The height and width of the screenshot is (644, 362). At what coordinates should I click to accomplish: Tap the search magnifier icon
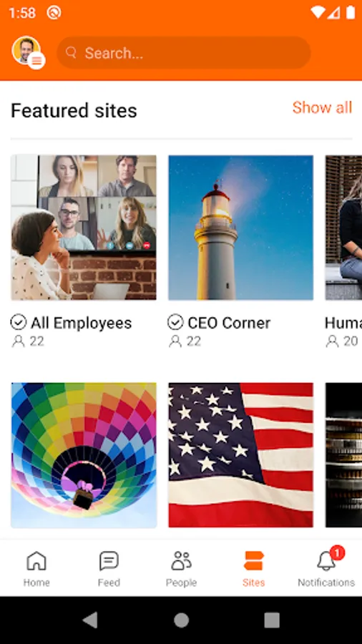click(72, 52)
